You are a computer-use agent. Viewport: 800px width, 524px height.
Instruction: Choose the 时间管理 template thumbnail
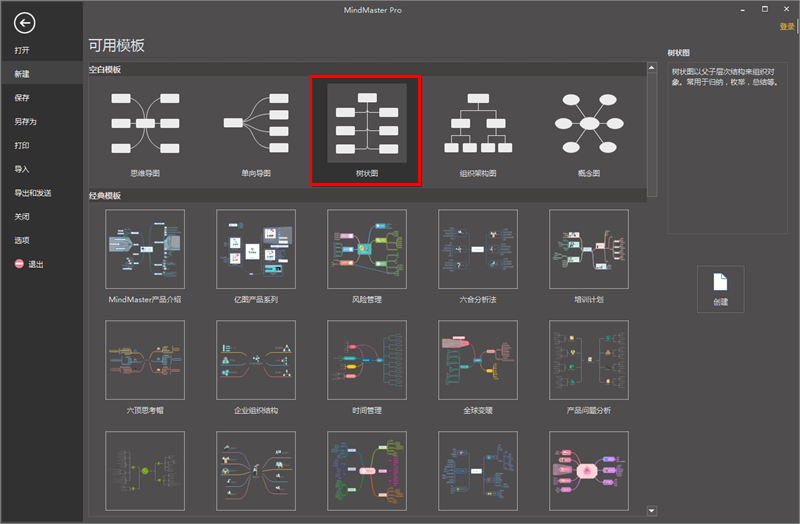367,360
